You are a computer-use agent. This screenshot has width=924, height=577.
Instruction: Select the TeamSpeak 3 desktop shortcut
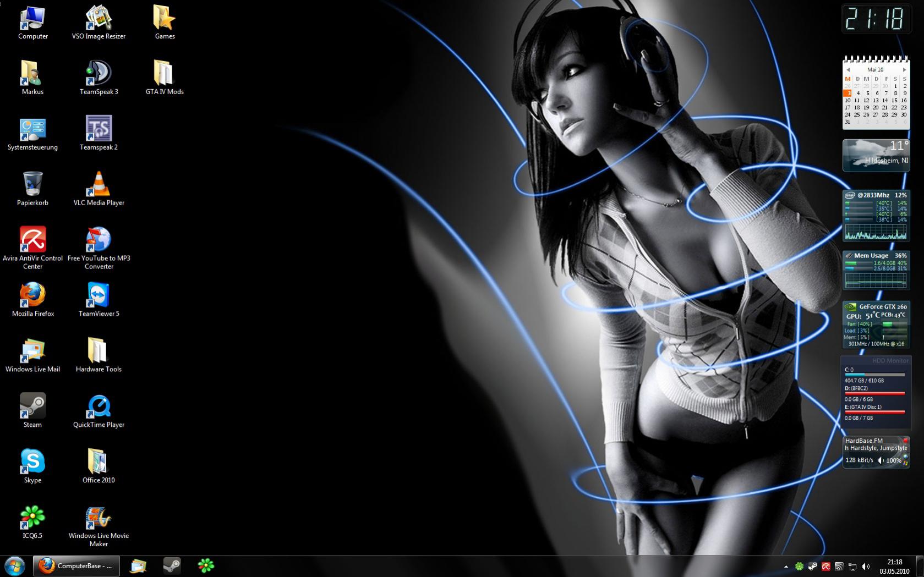[99, 78]
